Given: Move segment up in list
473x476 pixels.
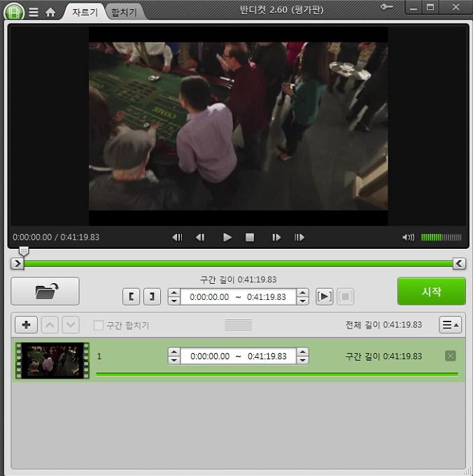Looking at the screenshot, I should click(50, 325).
